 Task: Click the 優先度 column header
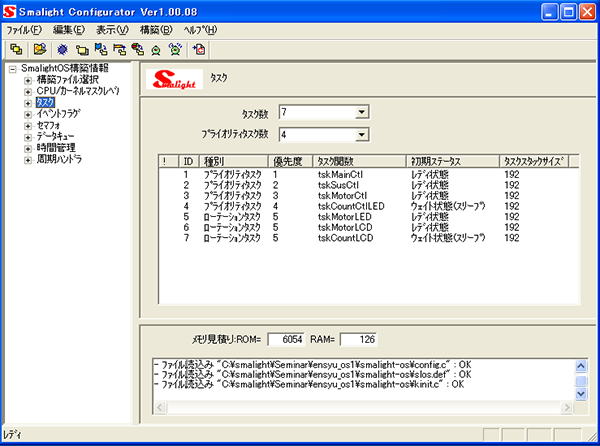(x=288, y=160)
